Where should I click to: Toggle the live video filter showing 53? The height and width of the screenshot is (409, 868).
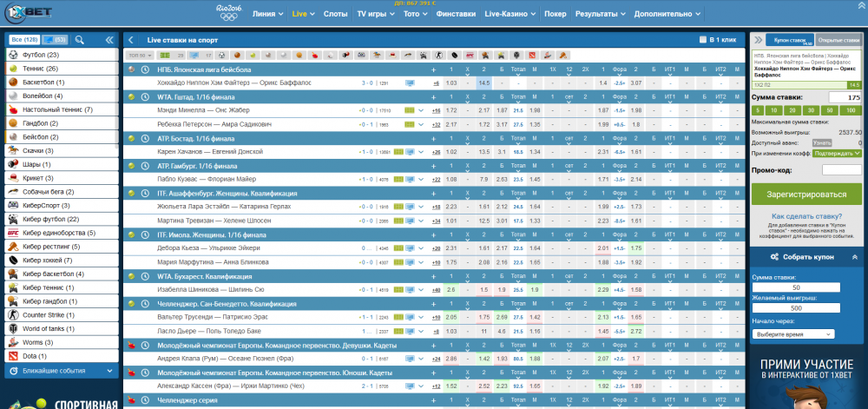[55, 40]
